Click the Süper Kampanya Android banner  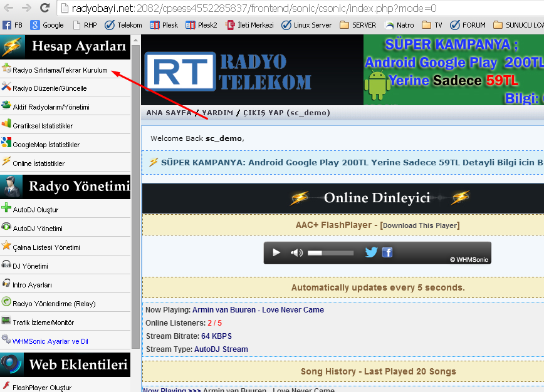click(x=454, y=70)
